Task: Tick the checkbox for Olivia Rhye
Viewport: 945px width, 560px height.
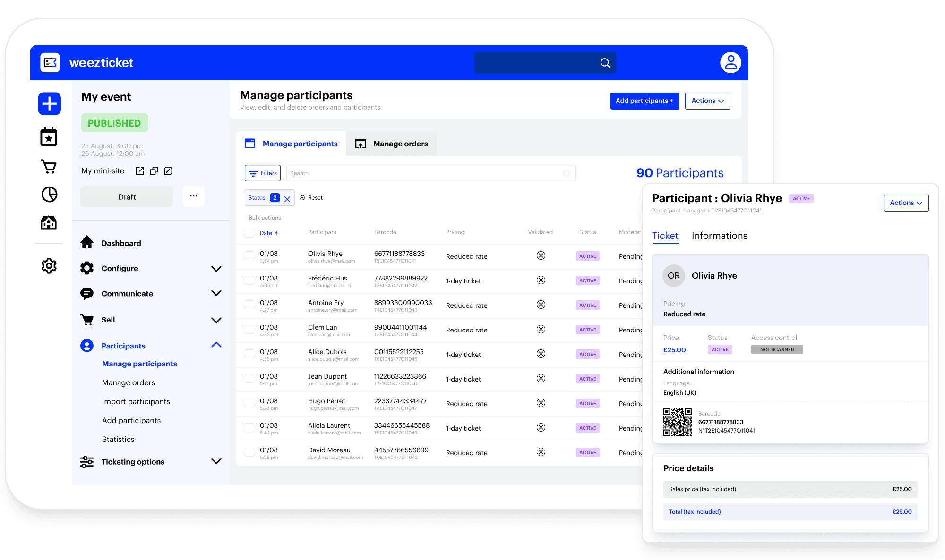Action: pyautogui.click(x=249, y=256)
